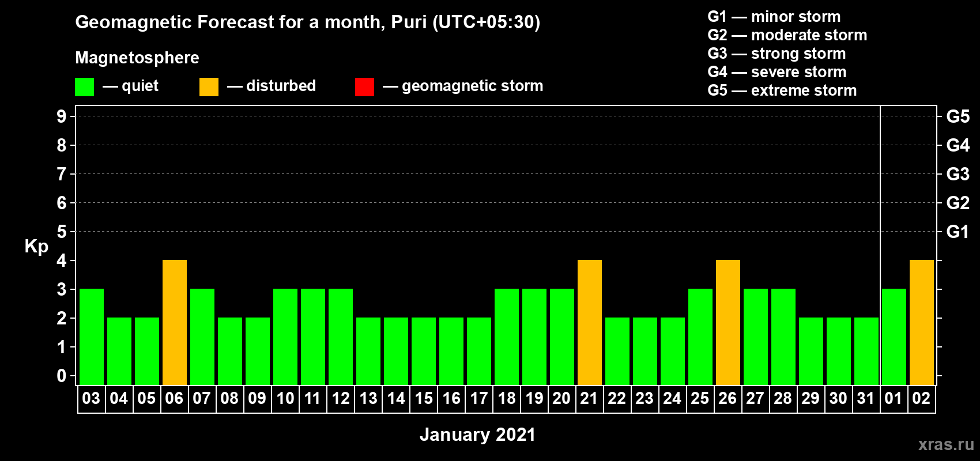Click the date label 02
The image size is (980, 461).
[921, 398]
